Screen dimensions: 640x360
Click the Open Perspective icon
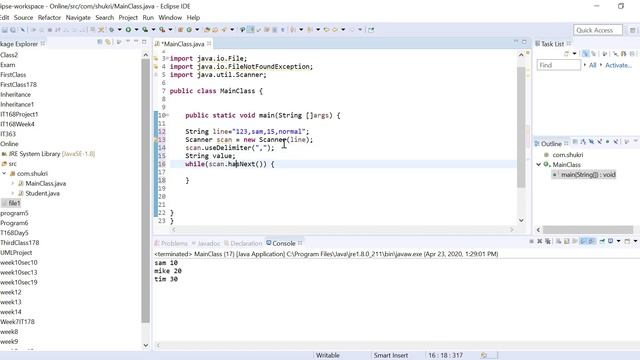pos(632,30)
